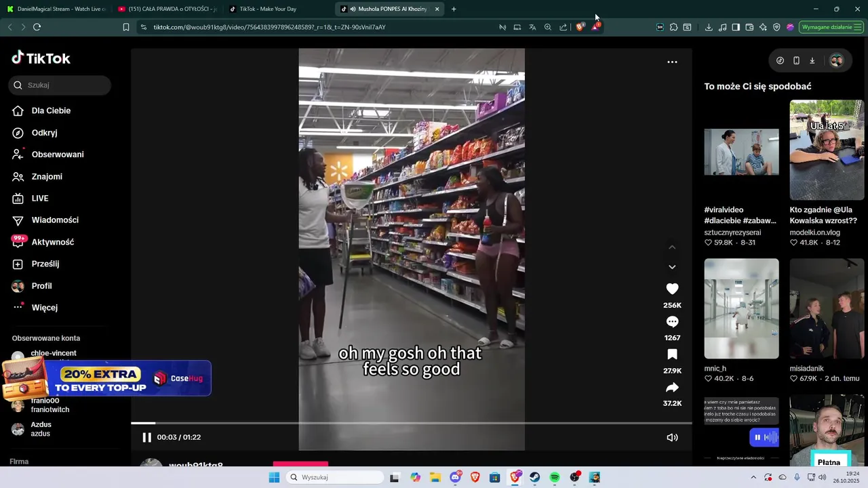The image size is (868, 488).
Task: Reload the page
Action: click(x=37, y=27)
